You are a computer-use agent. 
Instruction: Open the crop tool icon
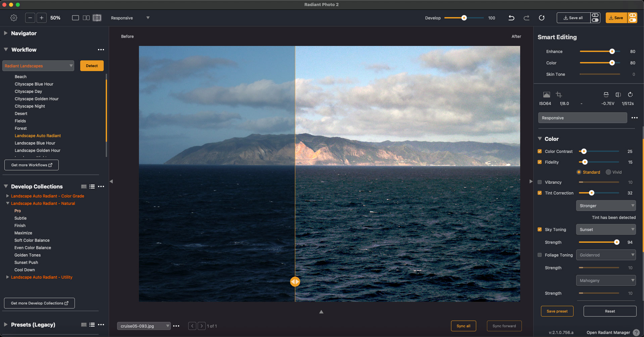tap(559, 95)
